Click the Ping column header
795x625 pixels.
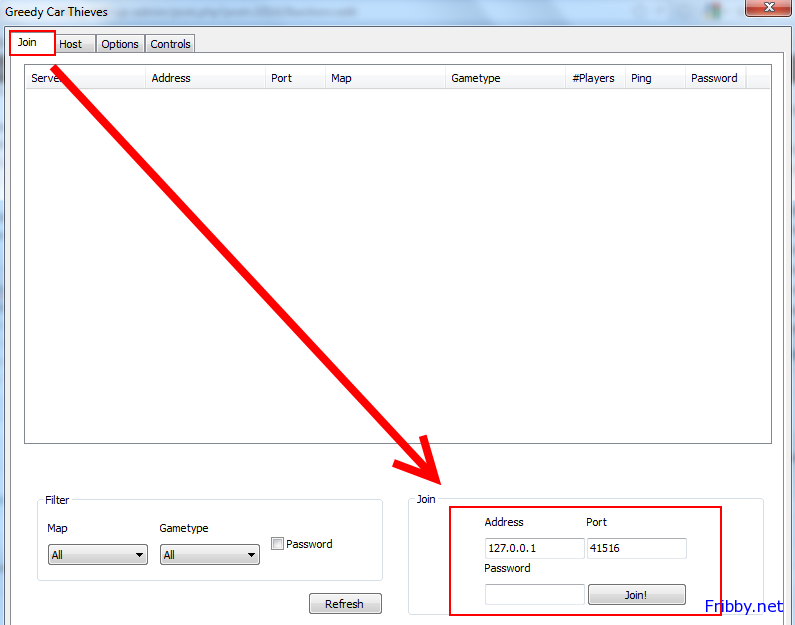[x=655, y=78]
